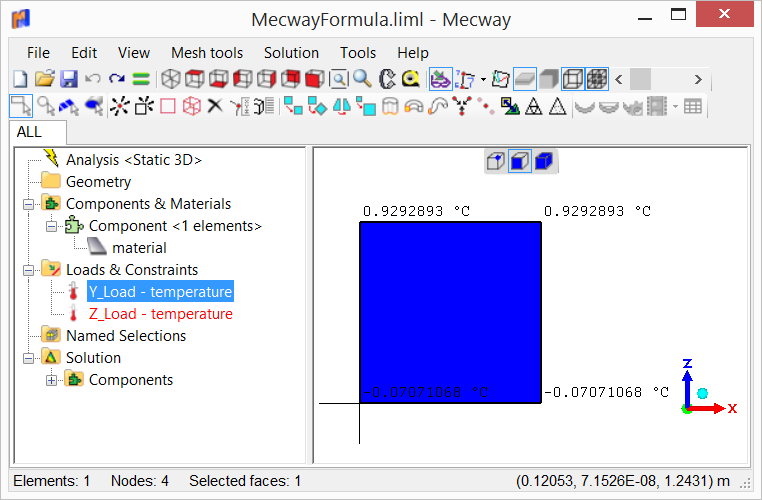Toggle the purple glasses show loads icon
The image size is (762, 500).
441,79
